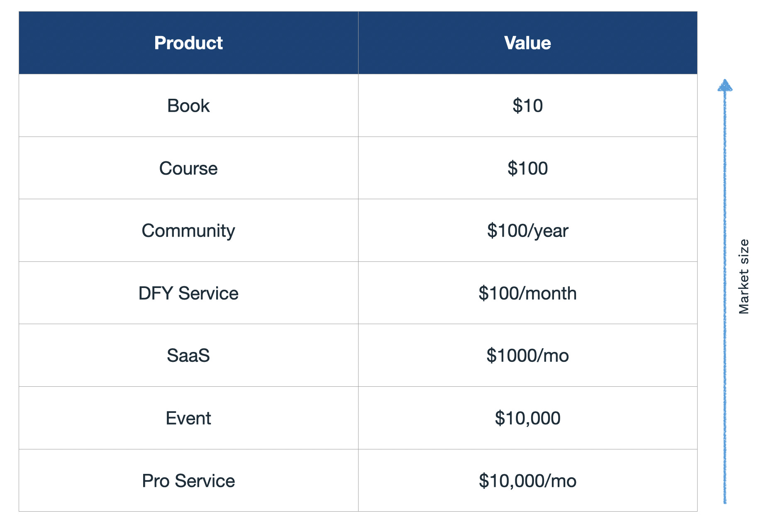Select the Pro Service cell
Viewport: 776px width, 532px height.
[x=188, y=481]
